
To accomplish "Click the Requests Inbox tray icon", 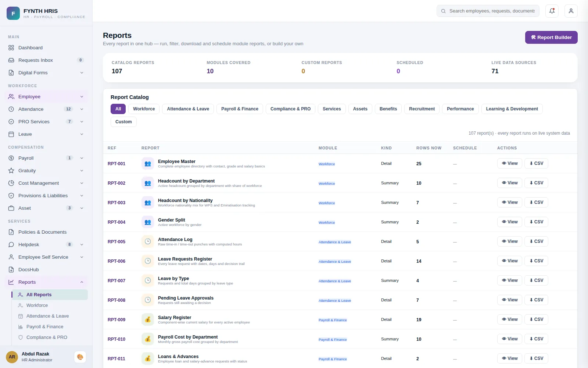I will [x=11, y=60].
